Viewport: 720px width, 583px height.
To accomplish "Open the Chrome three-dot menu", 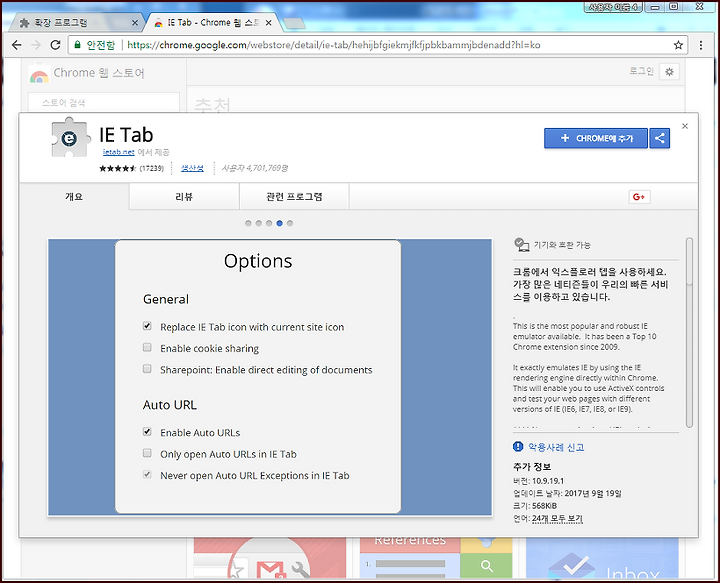I will (x=701, y=45).
